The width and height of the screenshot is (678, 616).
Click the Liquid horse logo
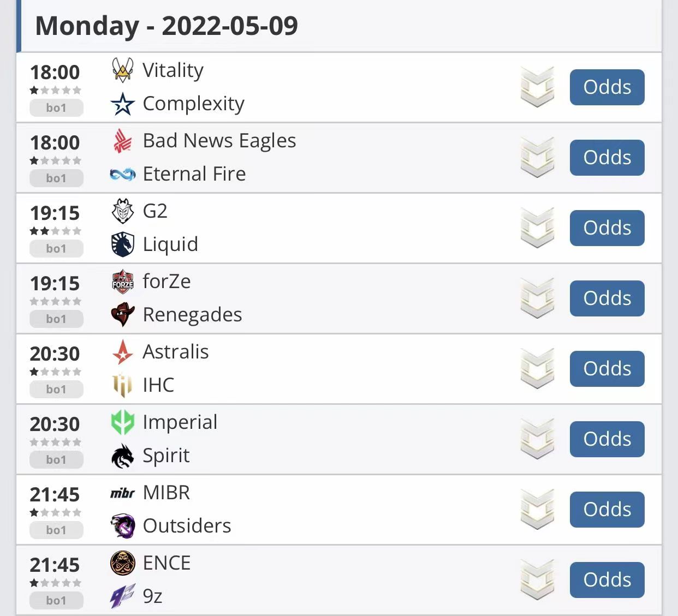122,244
